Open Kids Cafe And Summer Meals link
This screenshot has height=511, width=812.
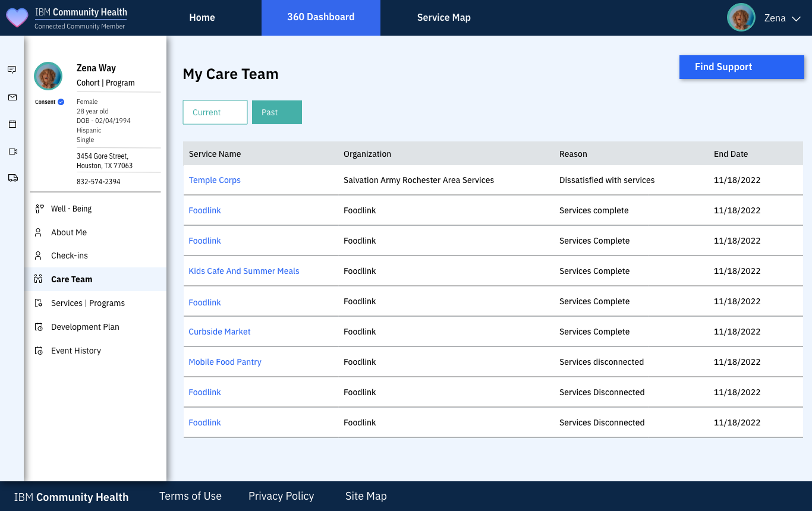click(x=244, y=271)
